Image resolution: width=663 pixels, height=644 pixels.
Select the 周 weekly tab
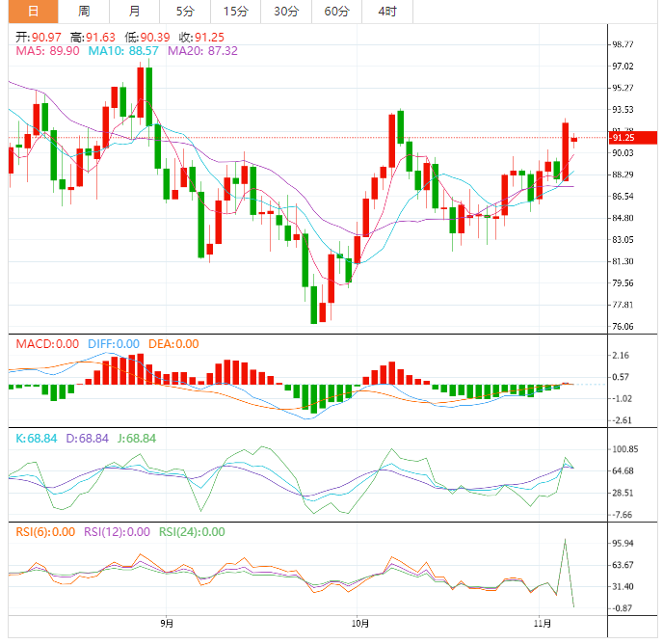[84, 12]
